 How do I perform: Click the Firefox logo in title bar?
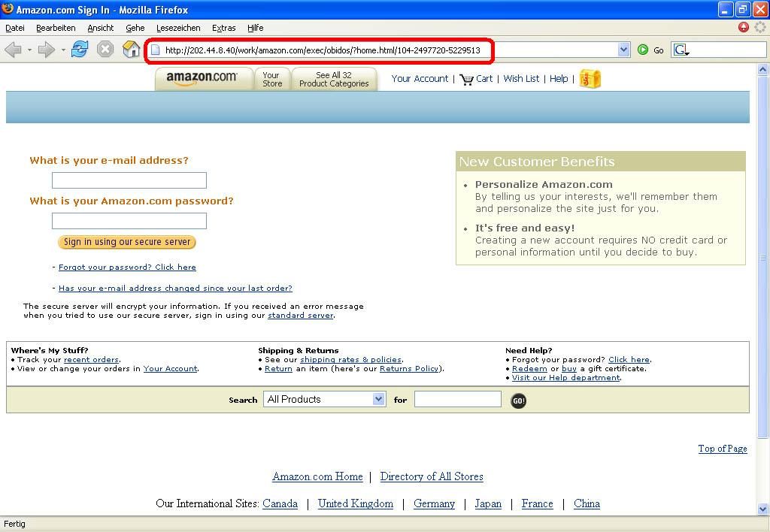pos(8,9)
